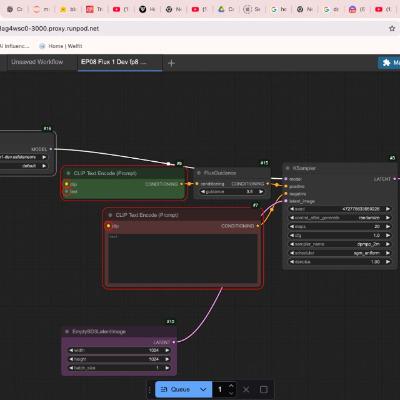
Task: Switch to the Unsaved Workflow tab
Action: pos(37,62)
